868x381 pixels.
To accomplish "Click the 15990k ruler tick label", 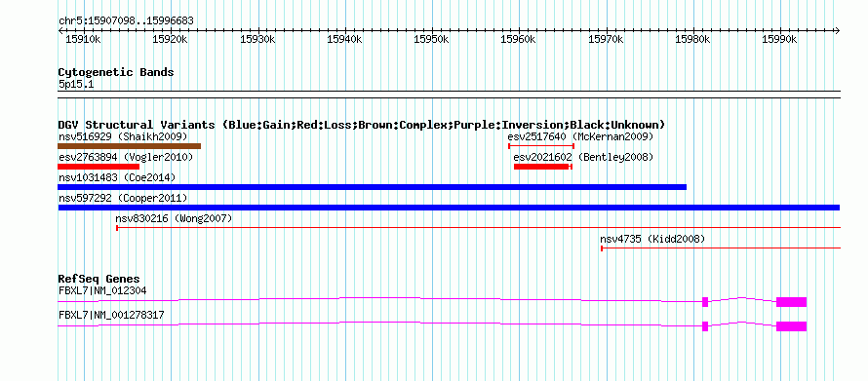I will [779, 39].
